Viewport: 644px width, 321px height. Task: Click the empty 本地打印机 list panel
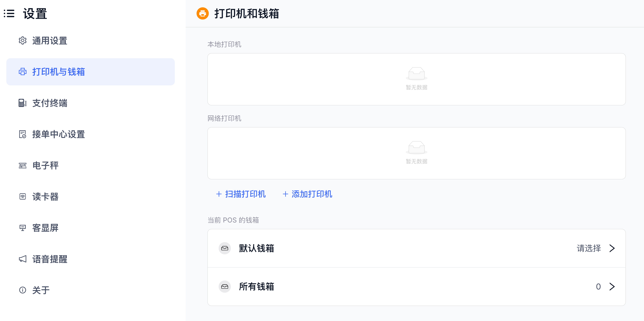(x=416, y=79)
